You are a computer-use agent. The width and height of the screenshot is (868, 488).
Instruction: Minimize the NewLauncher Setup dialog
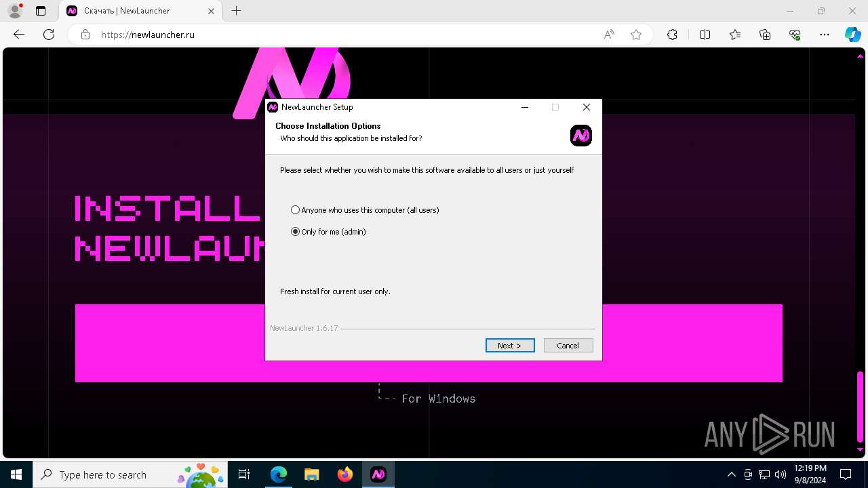click(524, 107)
